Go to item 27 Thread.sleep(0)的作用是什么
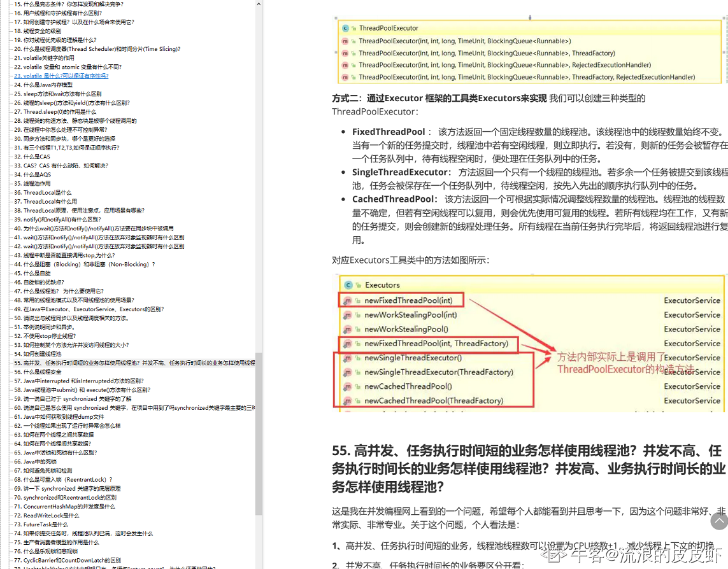Viewport: 728px width, 569px height. point(55,112)
